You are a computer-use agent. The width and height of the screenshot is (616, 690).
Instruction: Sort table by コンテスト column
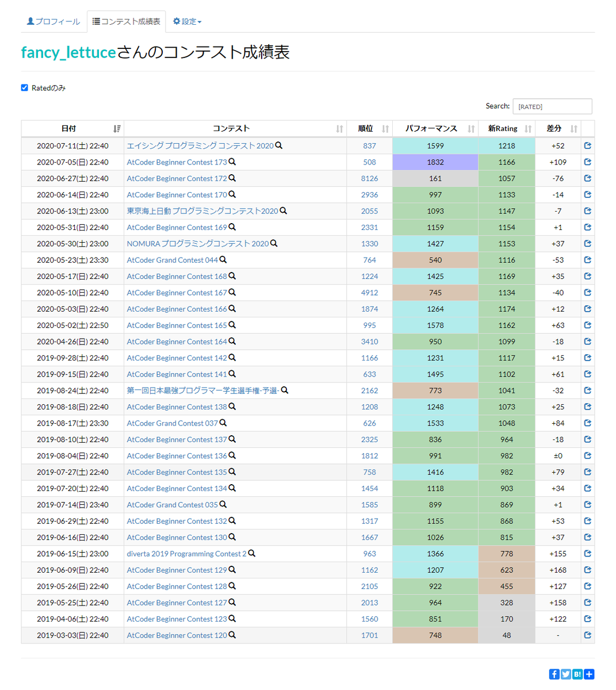235,129
